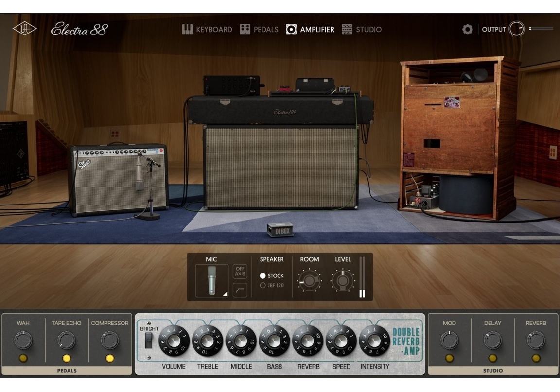Adjust the Room knob
The height and width of the screenshot is (392, 560).
[x=309, y=281]
